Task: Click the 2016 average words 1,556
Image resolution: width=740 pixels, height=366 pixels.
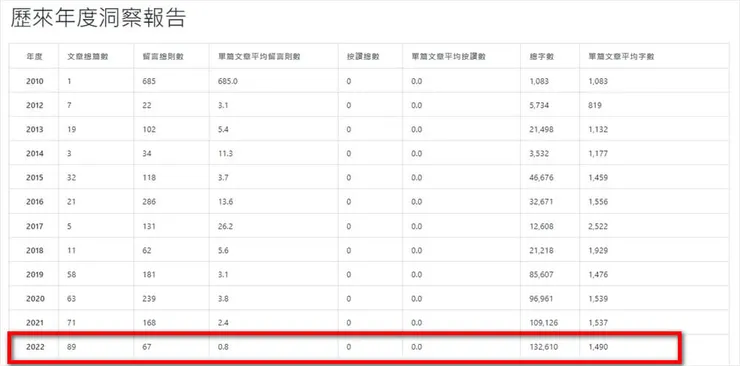Action: tap(598, 202)
